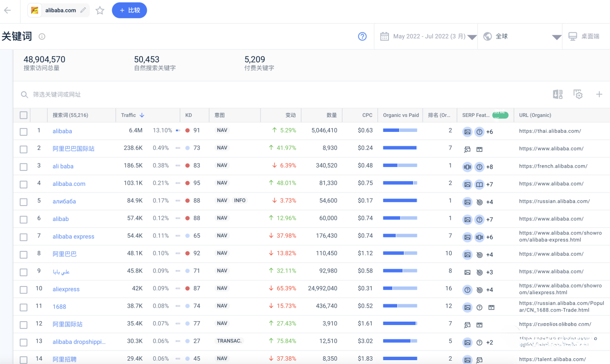Expand +2 SERP features for alibaba dropshipping
This screenshot has width=610, height=364.
point(489,343)
